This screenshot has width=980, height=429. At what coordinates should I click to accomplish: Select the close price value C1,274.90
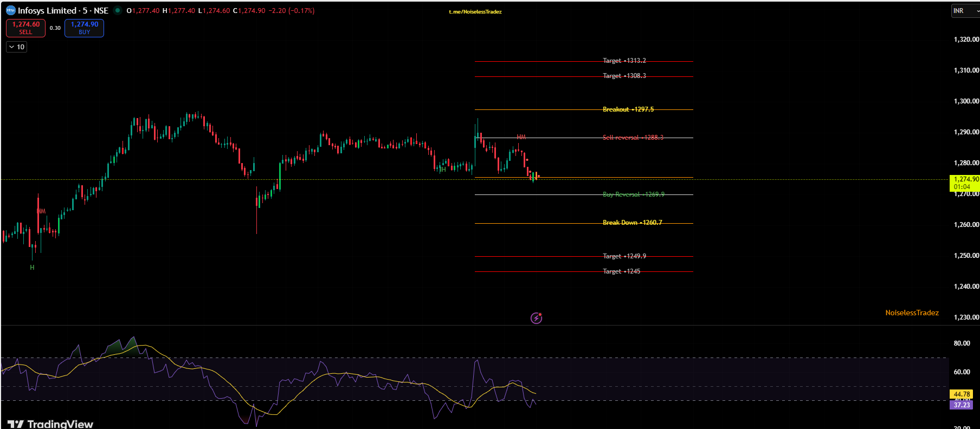(249, 11)
